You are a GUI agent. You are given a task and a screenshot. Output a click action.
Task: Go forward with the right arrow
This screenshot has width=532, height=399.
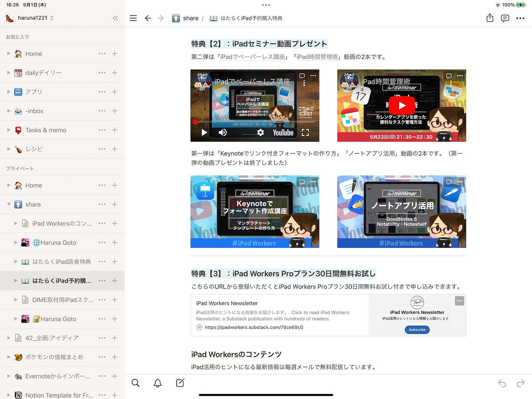pos(160,18)
